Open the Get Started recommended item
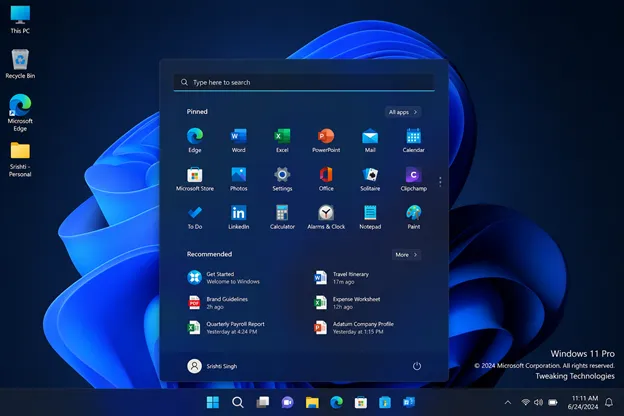 tap(223, 277)
